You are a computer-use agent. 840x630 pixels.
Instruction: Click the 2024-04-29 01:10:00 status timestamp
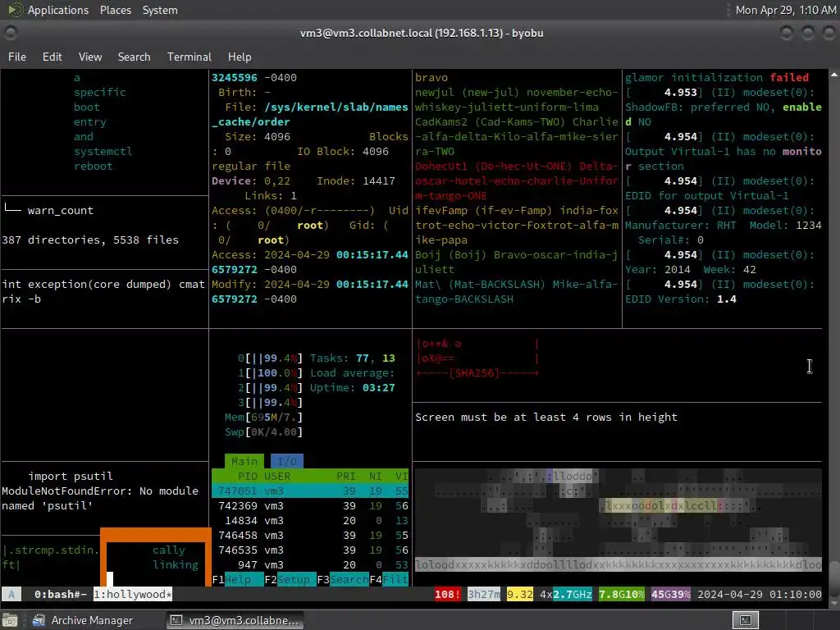tap(759, 594)
